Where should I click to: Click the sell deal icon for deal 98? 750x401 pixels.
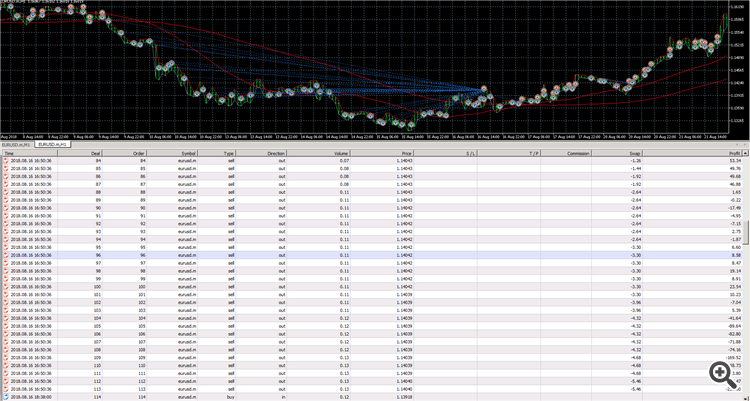tap(6, 271)
